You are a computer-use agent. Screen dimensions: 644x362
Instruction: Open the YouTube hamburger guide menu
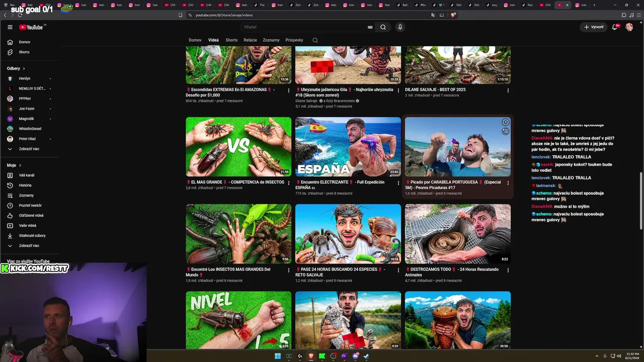pyautogui.click(x=10, y=27)
